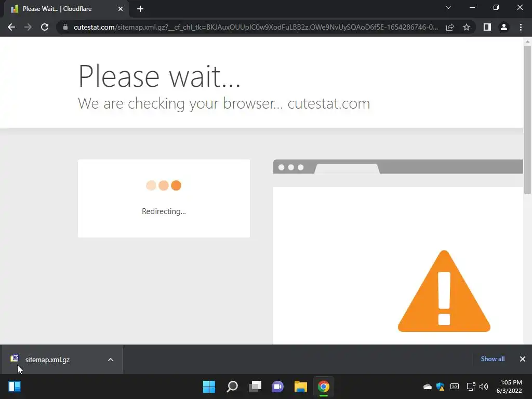This screenshot has height=399, width=532.
Task: Open taskbar Search
Action: click(232, 387)
